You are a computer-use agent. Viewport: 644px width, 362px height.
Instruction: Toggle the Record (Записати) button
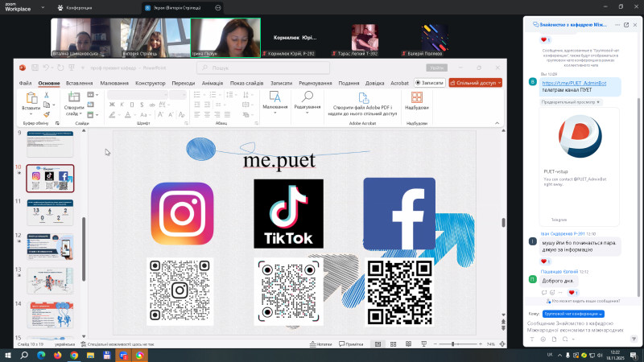[x=430, y=83]
